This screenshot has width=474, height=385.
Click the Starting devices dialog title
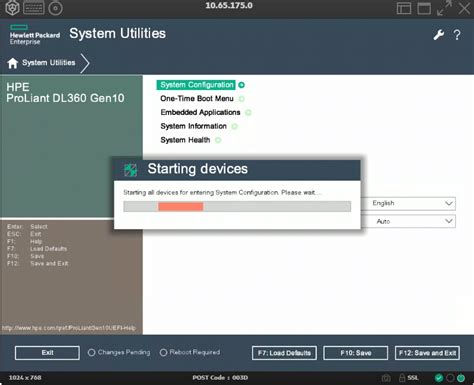tap(198, 169)
